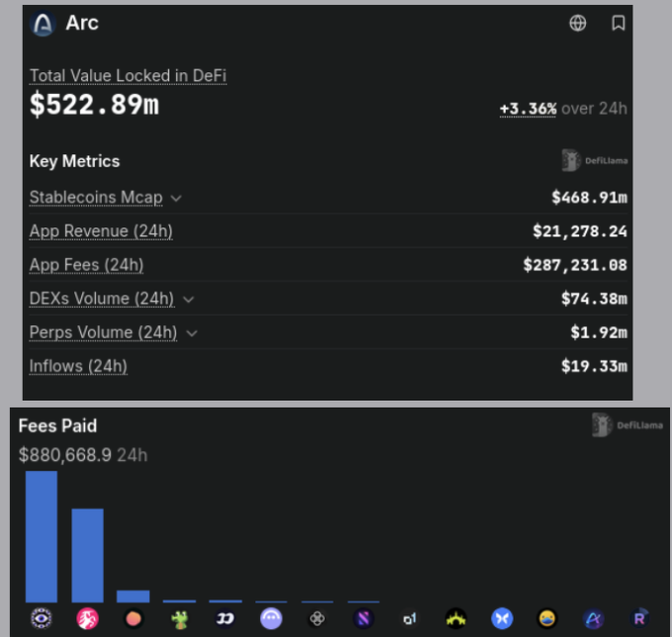Click the purple N protocol icon
672x637 pixels.
pyautogui.click(x=364, y=618)
